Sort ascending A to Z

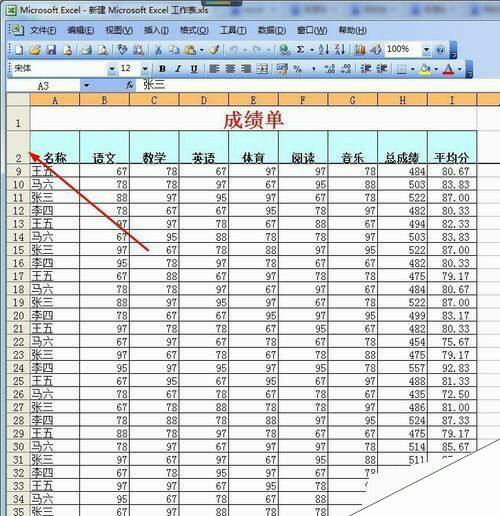[x=324, y=50]
